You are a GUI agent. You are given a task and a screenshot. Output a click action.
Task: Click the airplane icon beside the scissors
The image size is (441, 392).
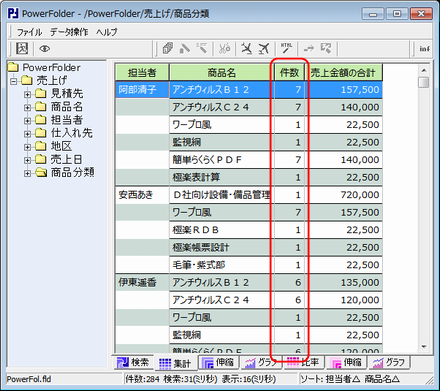point(247,49)
